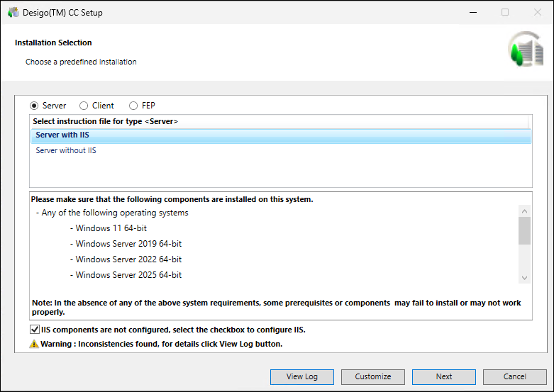Minimize the Desigo CC Setup window

[472, 12]
